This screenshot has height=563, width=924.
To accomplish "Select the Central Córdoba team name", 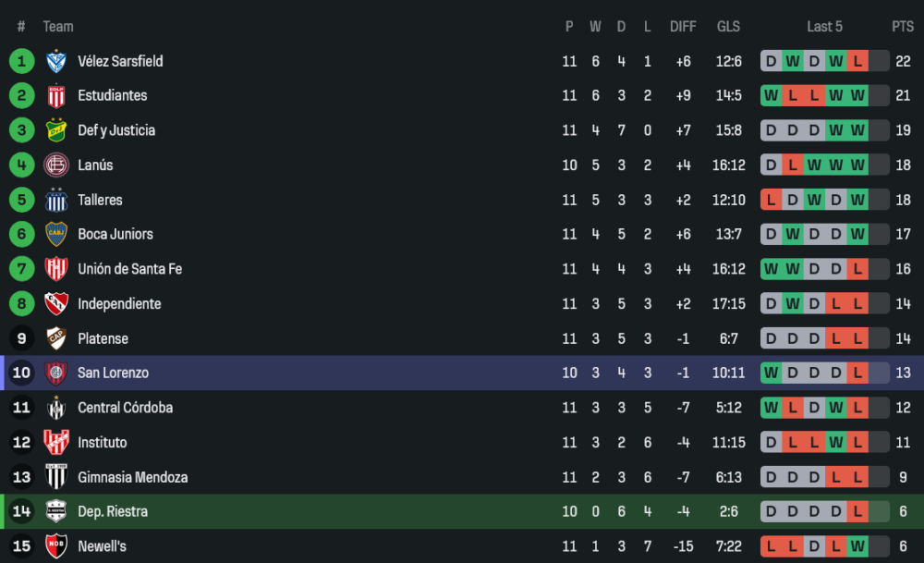I will 125,408.
